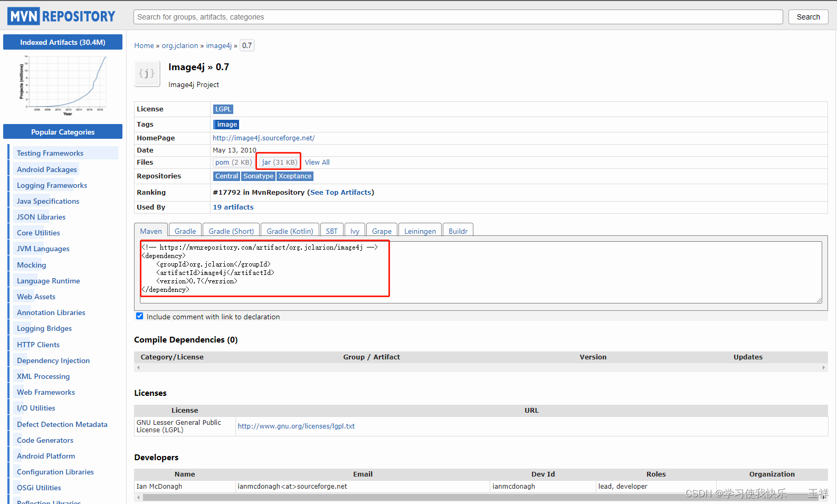Open the Buildr tab

click(x=458, y=231)
